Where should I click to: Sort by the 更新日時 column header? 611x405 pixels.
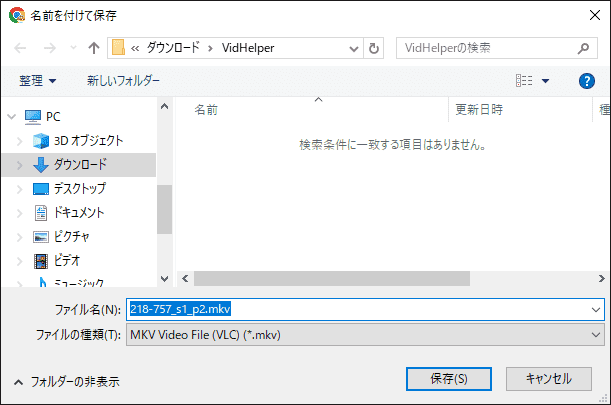click(479, 110)
